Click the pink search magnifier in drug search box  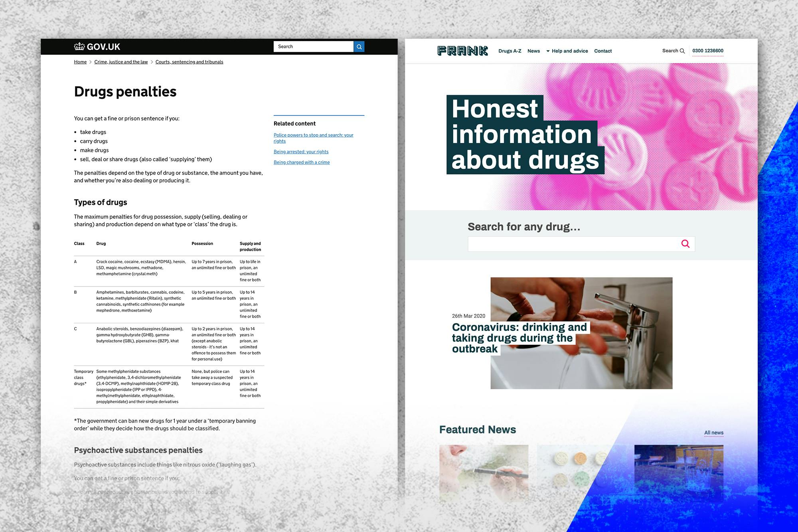(x=685, y=244)
